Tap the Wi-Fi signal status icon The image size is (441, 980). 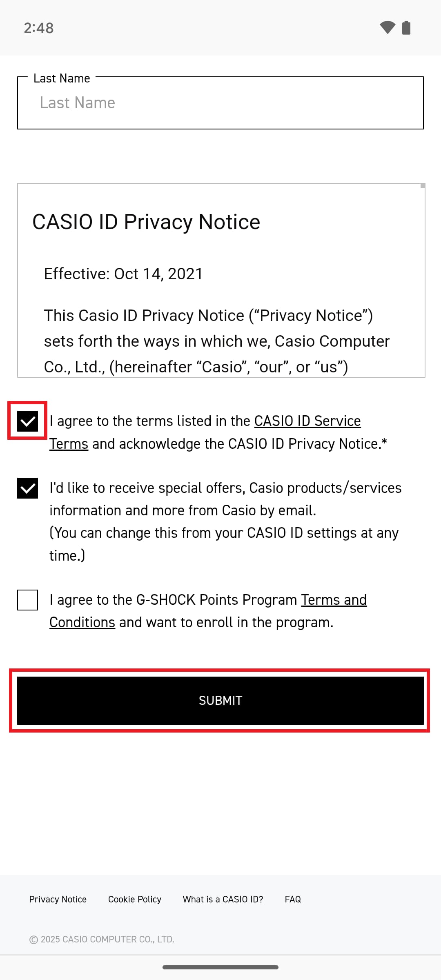[387, 28]
